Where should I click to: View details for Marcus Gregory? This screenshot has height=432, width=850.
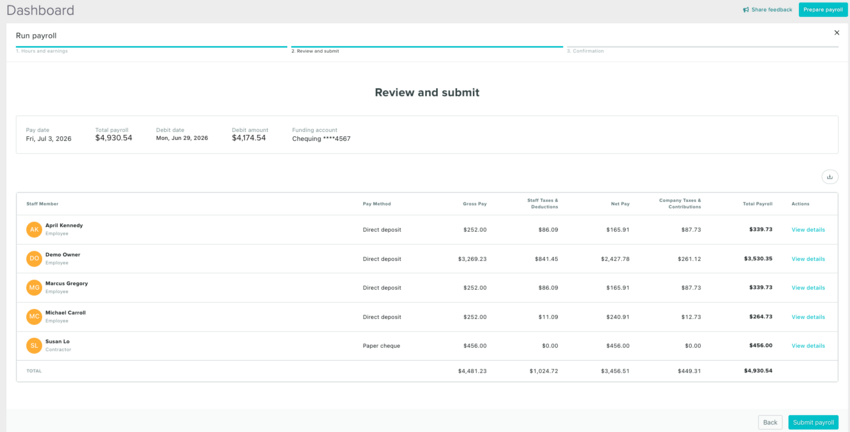coord(808,288)
